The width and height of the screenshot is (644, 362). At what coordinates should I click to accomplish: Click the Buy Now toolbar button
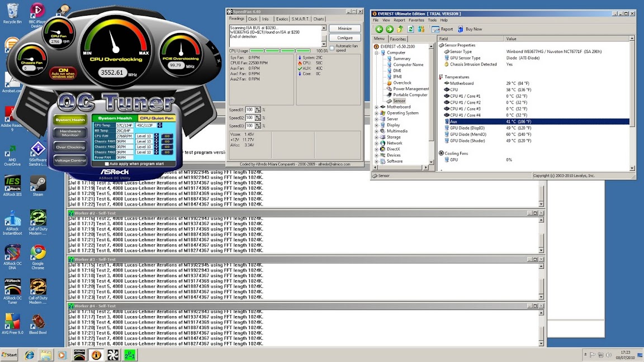[470, 29]
